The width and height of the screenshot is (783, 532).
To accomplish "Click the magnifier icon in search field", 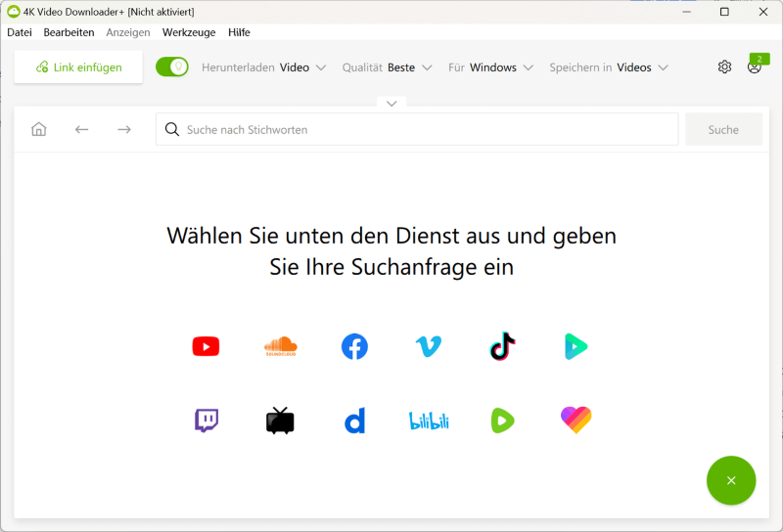I will [x=172, y=129].
